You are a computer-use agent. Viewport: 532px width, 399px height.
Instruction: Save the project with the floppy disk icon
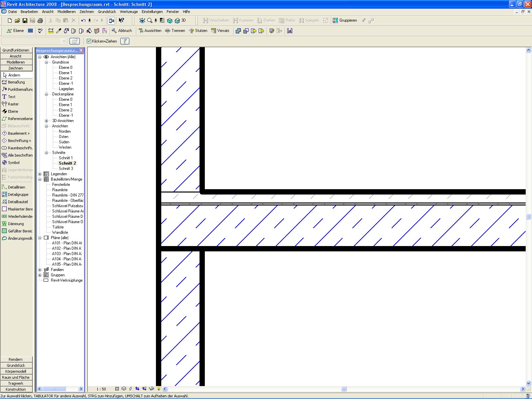pos(25,21)
